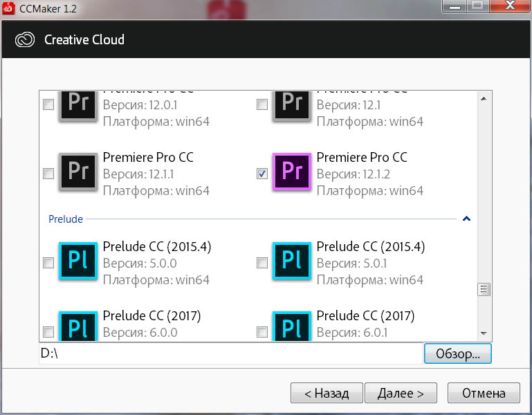Uncheck the Premiere Pro 12.1.2 checkbox
Viewport: 532px width, 415px height.
(262, 174)
